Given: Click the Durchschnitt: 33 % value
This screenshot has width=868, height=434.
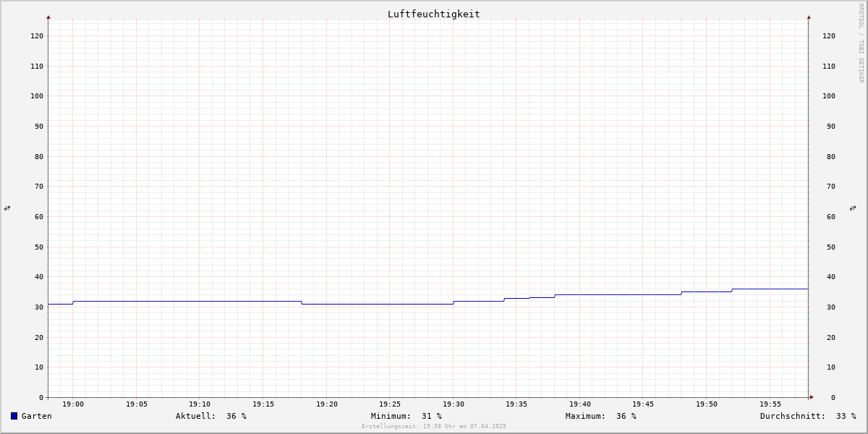Looking at the screenshot, I should click(808, 416).
